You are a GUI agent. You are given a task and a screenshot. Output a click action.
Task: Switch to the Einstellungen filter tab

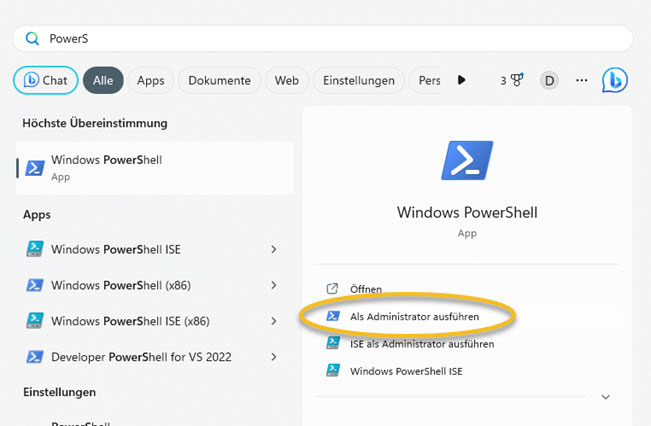point(359,80)
